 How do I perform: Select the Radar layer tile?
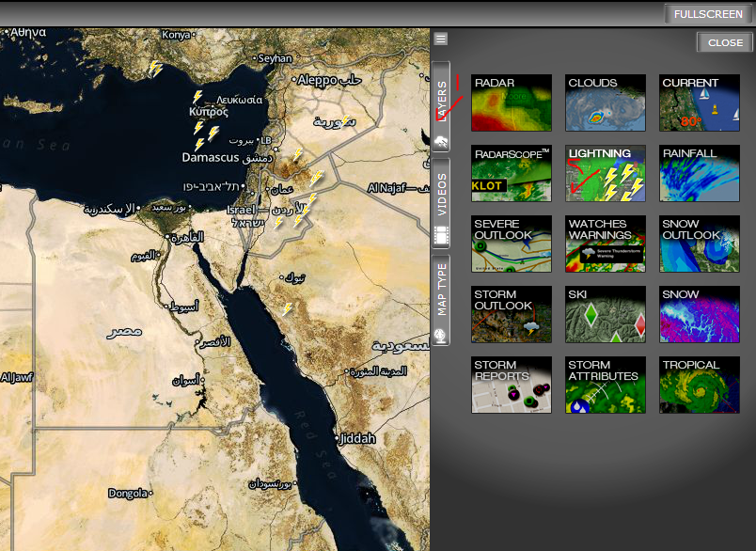coord(512,102)
